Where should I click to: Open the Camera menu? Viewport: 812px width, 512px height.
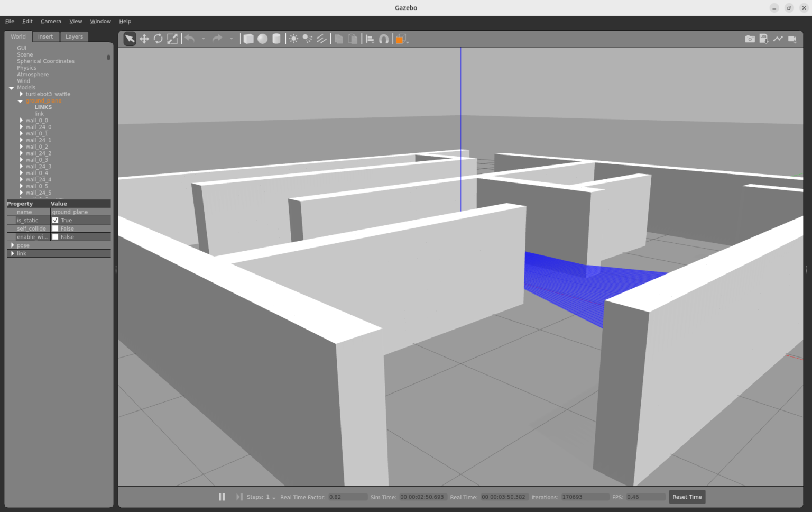point(51,21)
